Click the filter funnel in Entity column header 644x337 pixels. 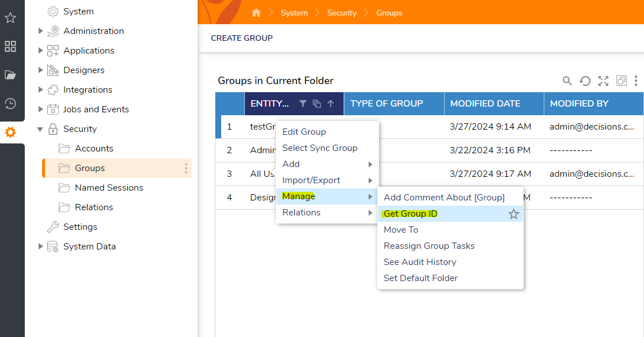(x=302, y=104)
